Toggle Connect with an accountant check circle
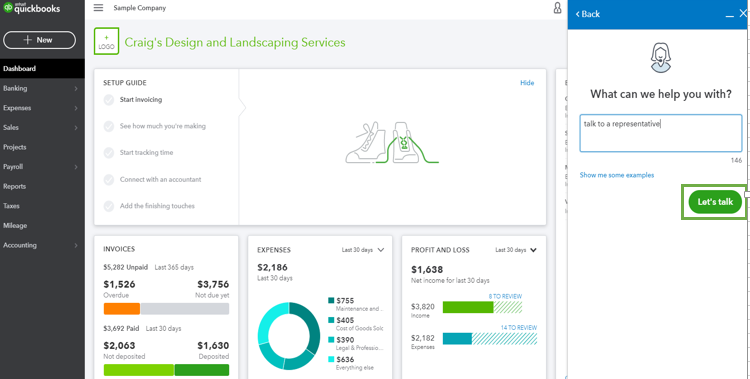750x379 pixels. click(x=109, y=179)
